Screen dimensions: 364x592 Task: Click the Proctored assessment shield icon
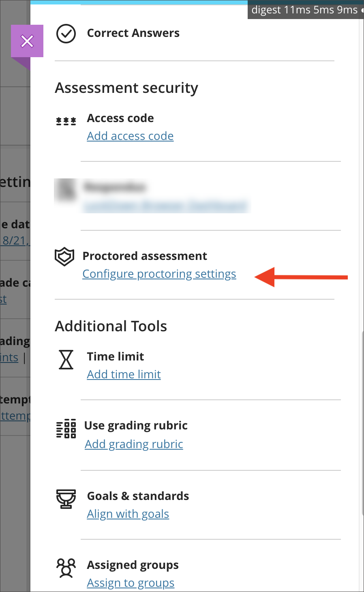tap(64, 257)
